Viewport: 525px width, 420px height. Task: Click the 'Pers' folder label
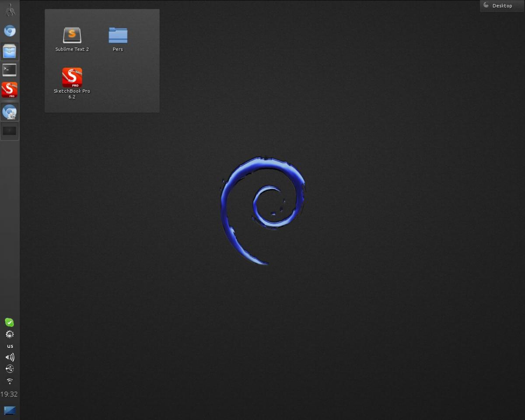118,49
